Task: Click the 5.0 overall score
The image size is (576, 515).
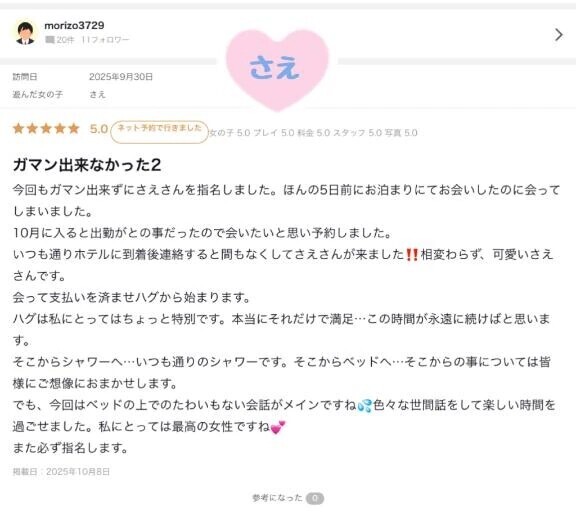Action: click(x=99, y=129)
